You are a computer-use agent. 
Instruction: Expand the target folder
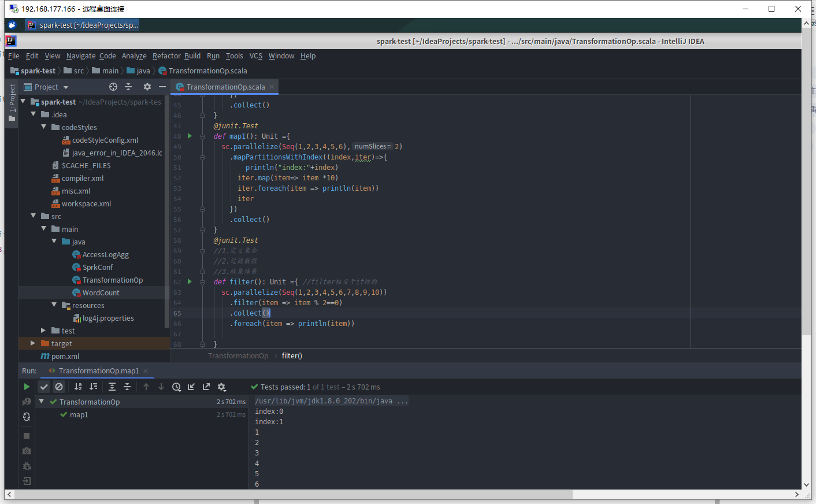pyautogui.click(x=33, y=343)
